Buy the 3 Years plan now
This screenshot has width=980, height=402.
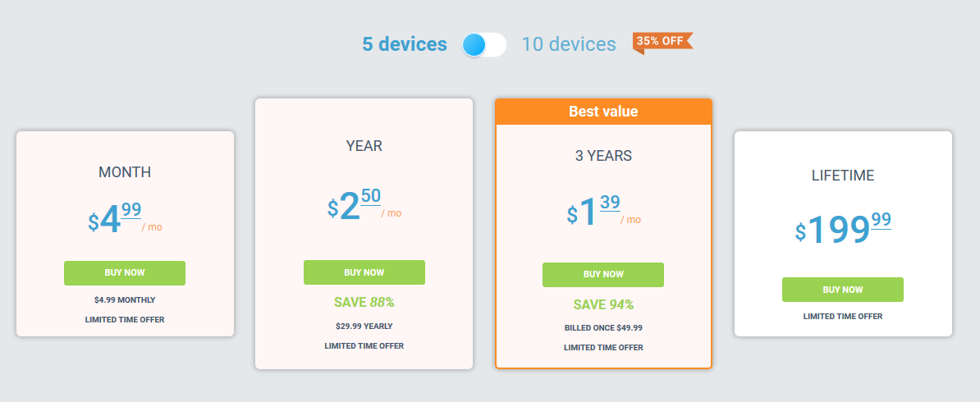(603, 275)
